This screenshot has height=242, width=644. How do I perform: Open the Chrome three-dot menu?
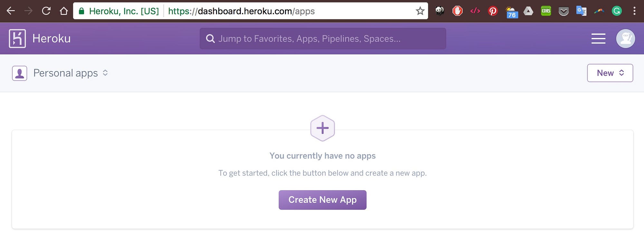[x=634, y=11]
